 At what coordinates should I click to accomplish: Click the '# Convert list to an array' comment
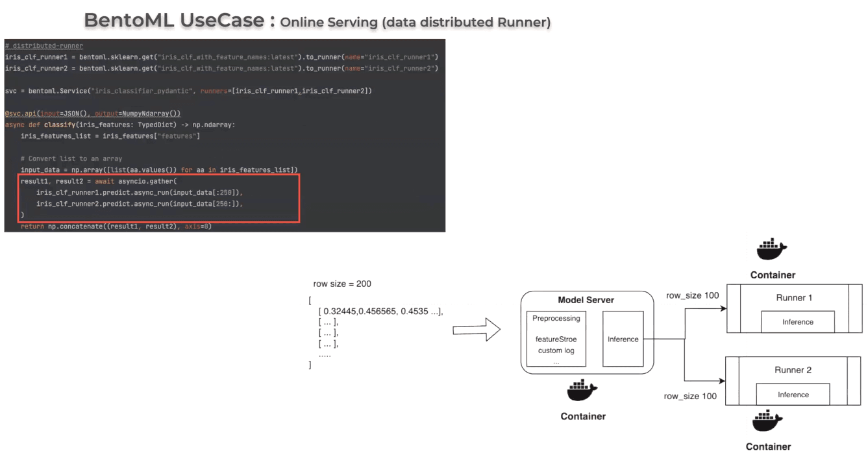coord(71,158)
